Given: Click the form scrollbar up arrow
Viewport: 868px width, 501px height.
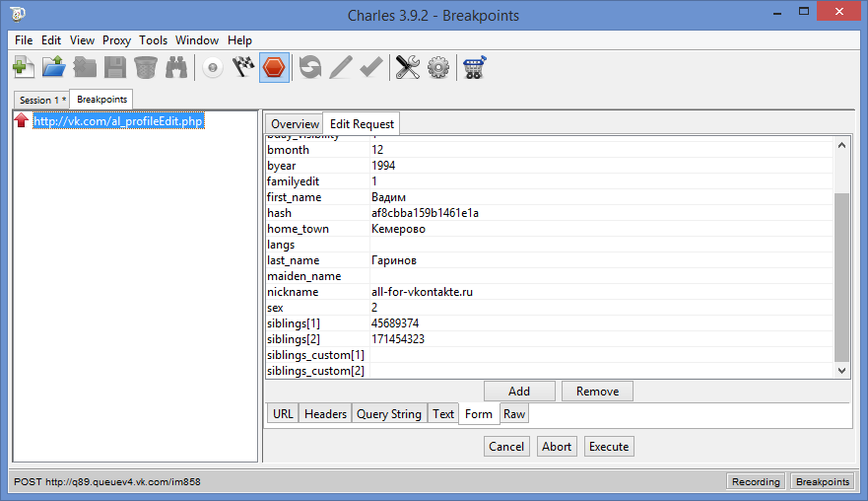Looking at the screenshot, I should 841,145.
